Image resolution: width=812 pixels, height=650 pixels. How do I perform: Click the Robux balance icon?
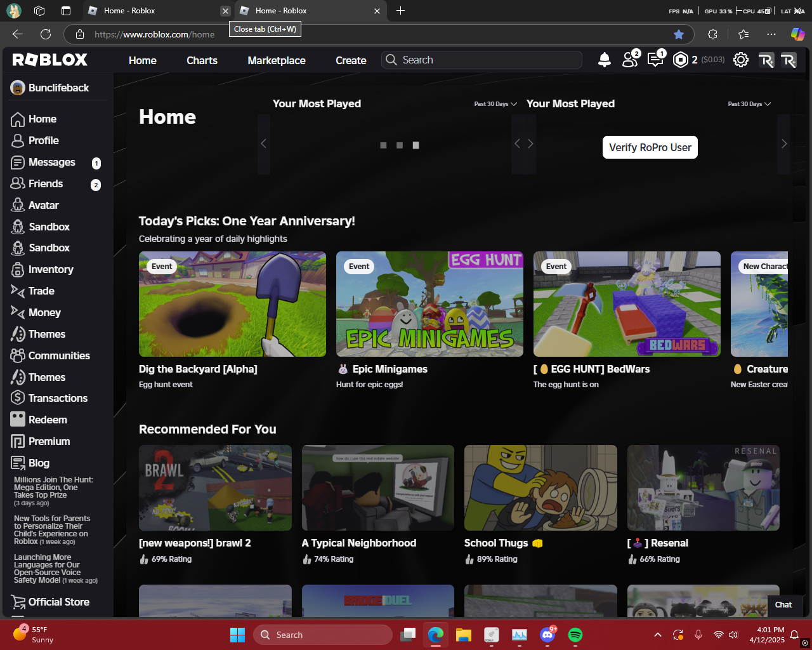[681, 60]
